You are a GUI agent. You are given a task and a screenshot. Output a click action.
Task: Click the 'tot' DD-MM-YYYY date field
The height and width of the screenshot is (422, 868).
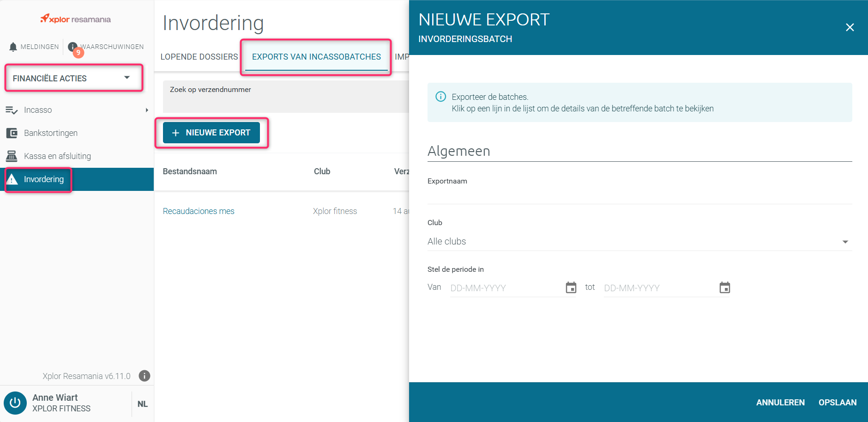661,288
